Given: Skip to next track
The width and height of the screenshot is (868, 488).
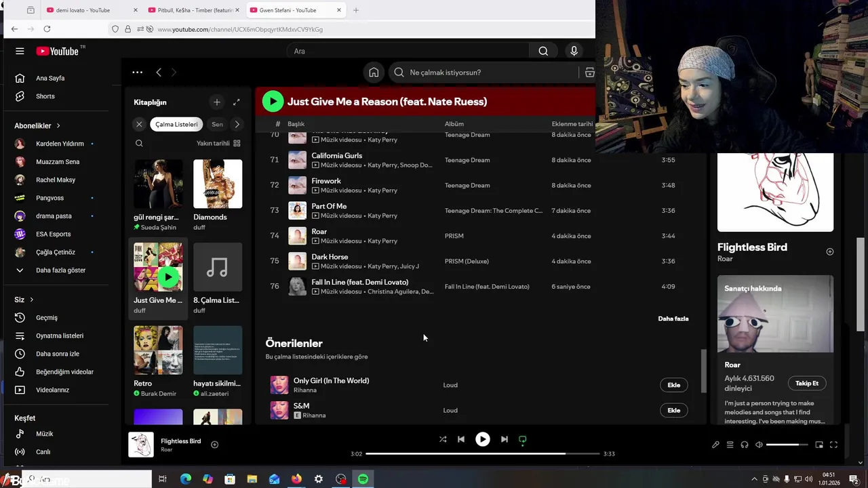Looking at the screenshot, I should [x=504, y=439].
